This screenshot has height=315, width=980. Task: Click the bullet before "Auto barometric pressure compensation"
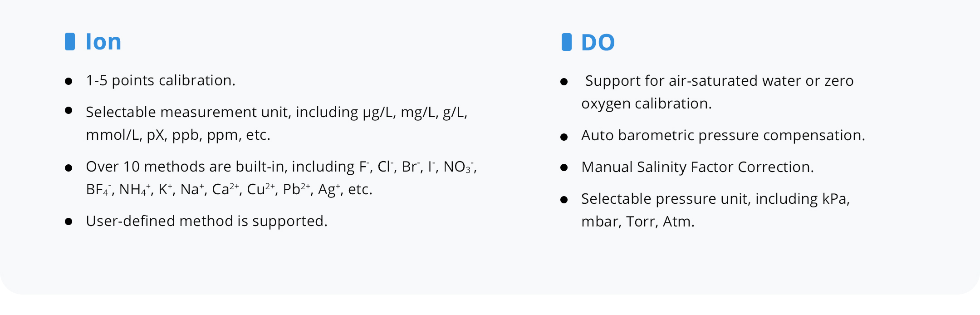coord(564,137)
